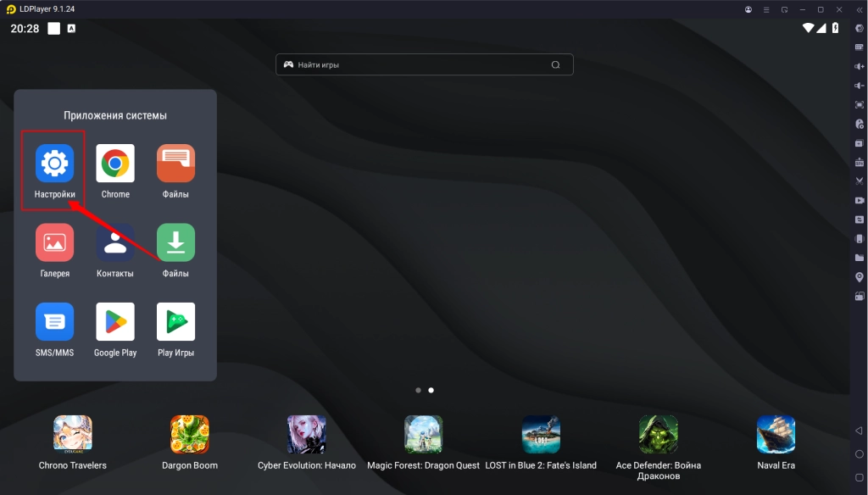The height and width of the screenshot is (495, 868).
Task: Click the location pin icon in sidebar
Action: 859,277
